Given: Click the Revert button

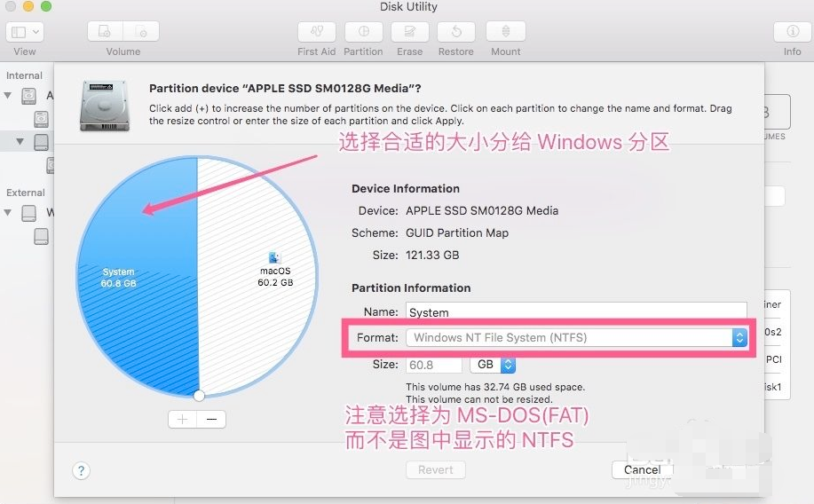Looking at the screenshot, I should tap(436, 470).
